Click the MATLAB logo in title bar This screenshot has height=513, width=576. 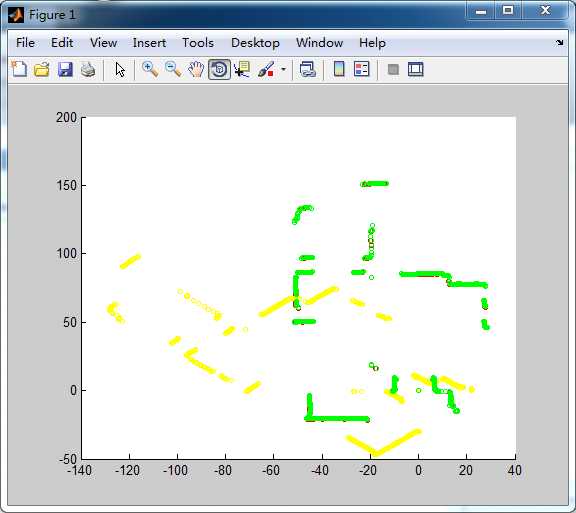tap(16, 15)
